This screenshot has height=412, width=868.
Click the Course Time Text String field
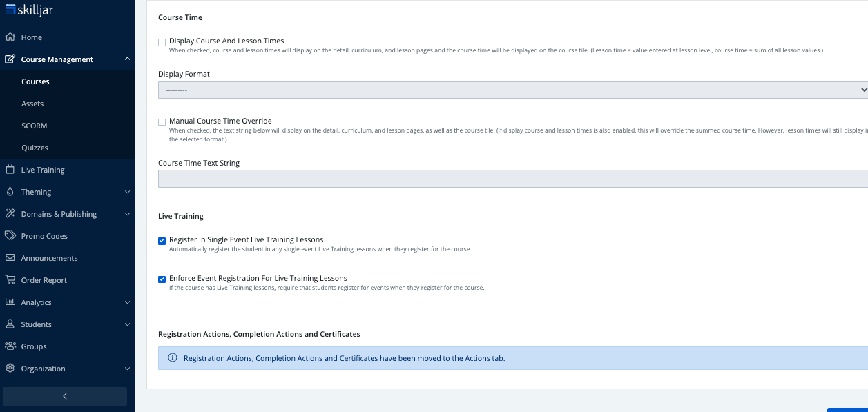point(512,179)
